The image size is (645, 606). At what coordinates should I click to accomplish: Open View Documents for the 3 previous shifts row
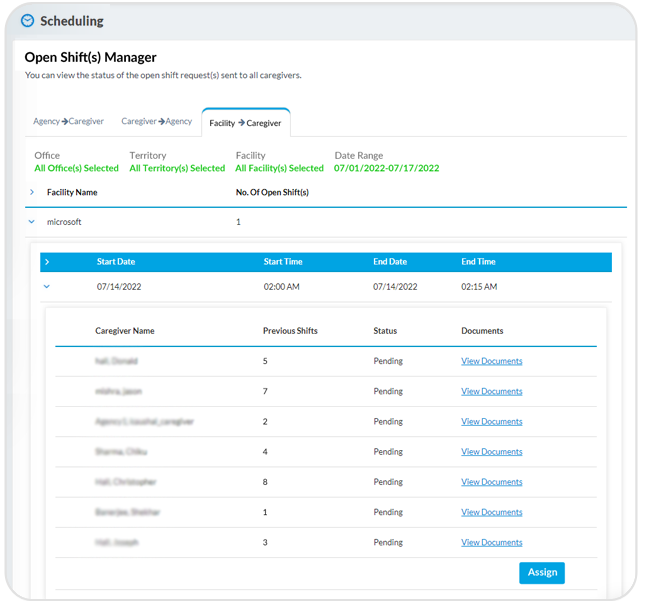[492, 543]
